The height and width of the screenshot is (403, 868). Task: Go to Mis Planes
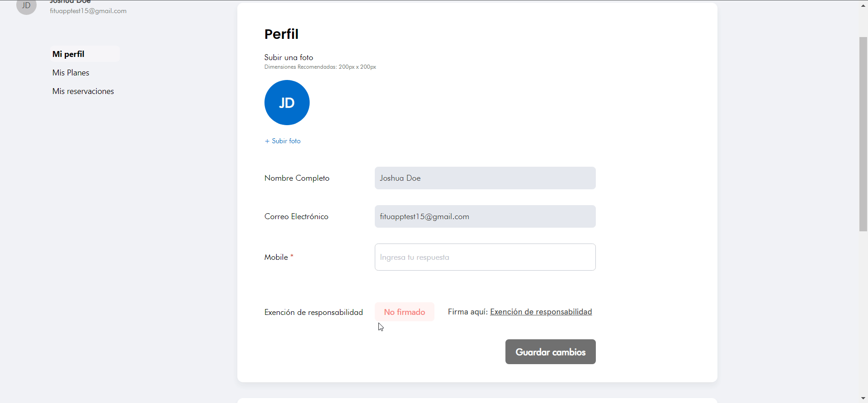click(x=71, y=73)
